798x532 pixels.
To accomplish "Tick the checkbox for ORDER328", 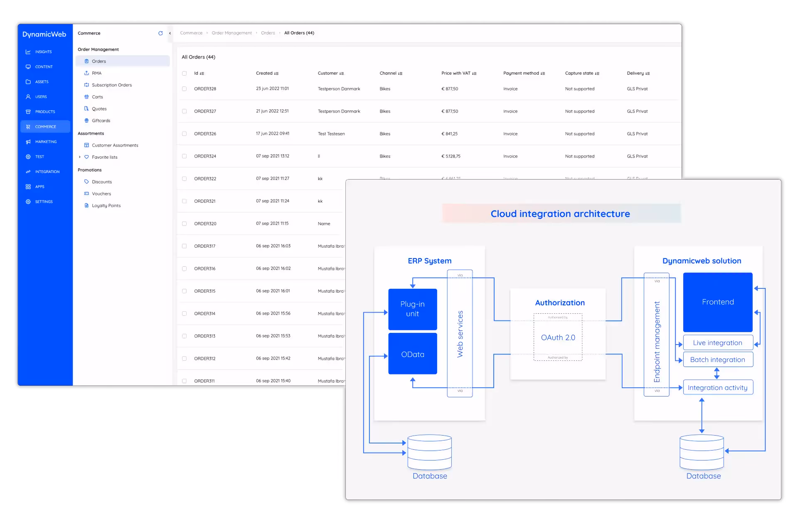I will coord(184,89).
